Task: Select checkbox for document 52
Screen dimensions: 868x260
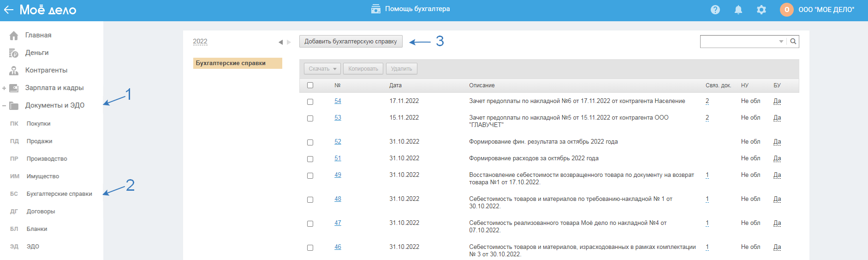Action: pyautogui.click(x=310, y=142)
